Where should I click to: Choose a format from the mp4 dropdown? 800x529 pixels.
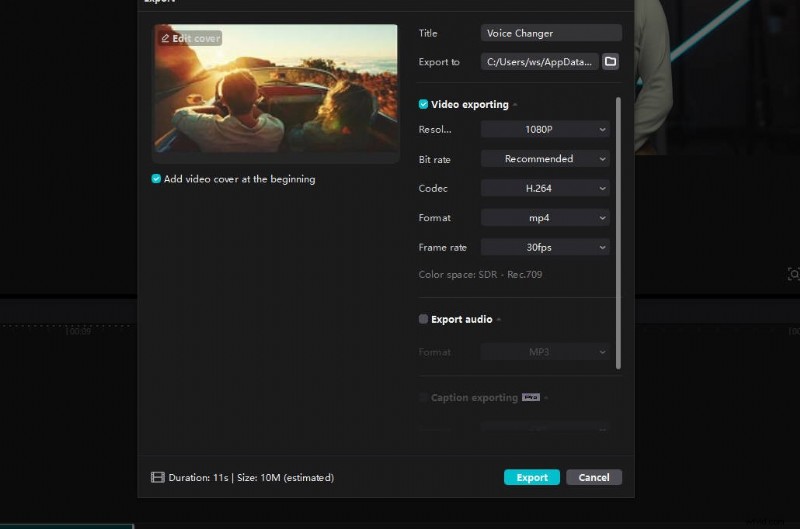pyautogui.click(x=545, y=218)
